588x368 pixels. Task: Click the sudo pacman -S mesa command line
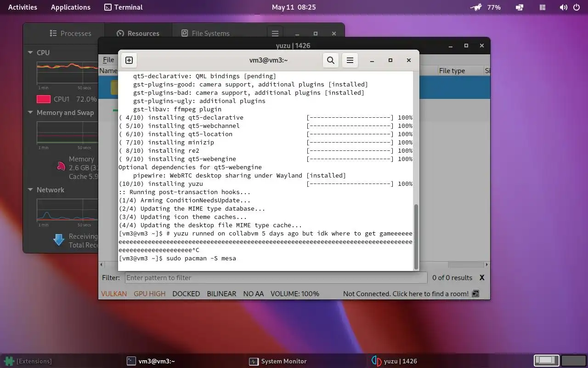(201, 259)
